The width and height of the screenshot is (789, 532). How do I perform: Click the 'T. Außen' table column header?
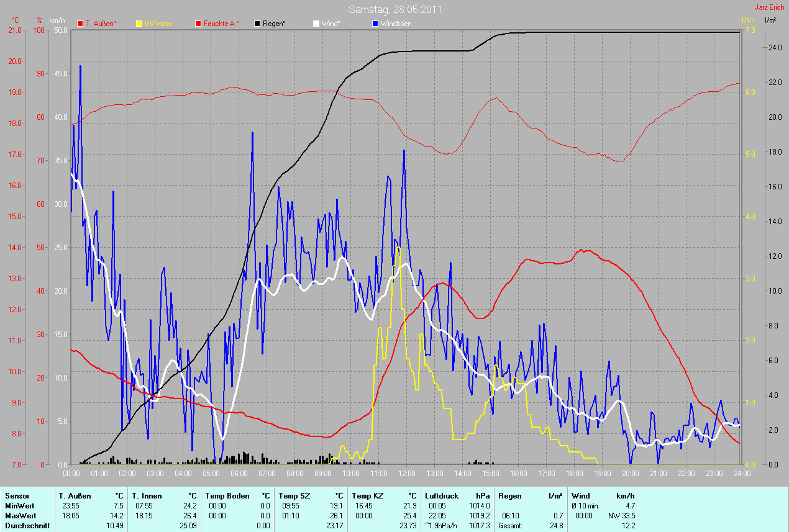click(x=75, y=496)
